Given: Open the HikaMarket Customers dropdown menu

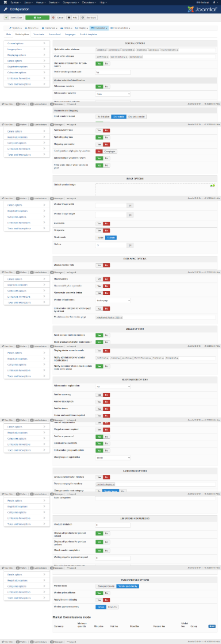Looking at the screenshot, I should [50, 28].
